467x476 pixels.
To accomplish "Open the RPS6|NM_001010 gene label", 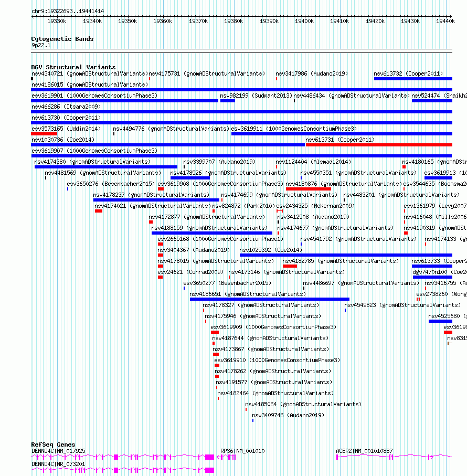I will pyautogui.click(x=242, y=451).
